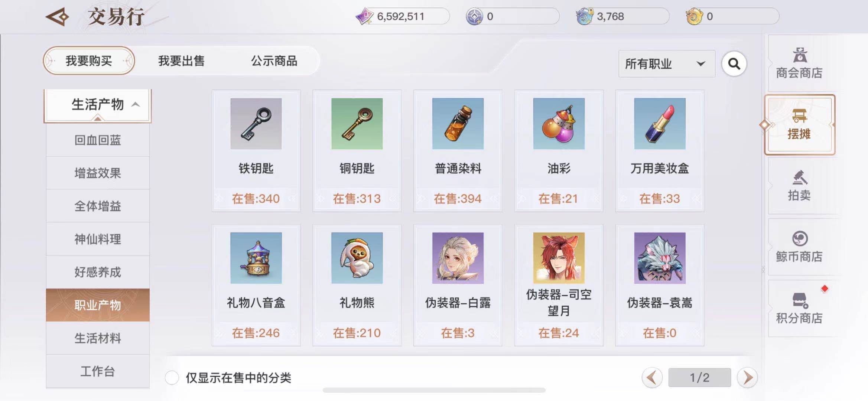Select the 生活材料 category

pos(98,338)
